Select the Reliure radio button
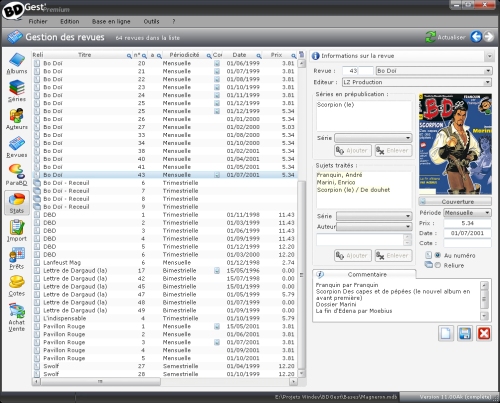The image size is (500, 403). 438,265
